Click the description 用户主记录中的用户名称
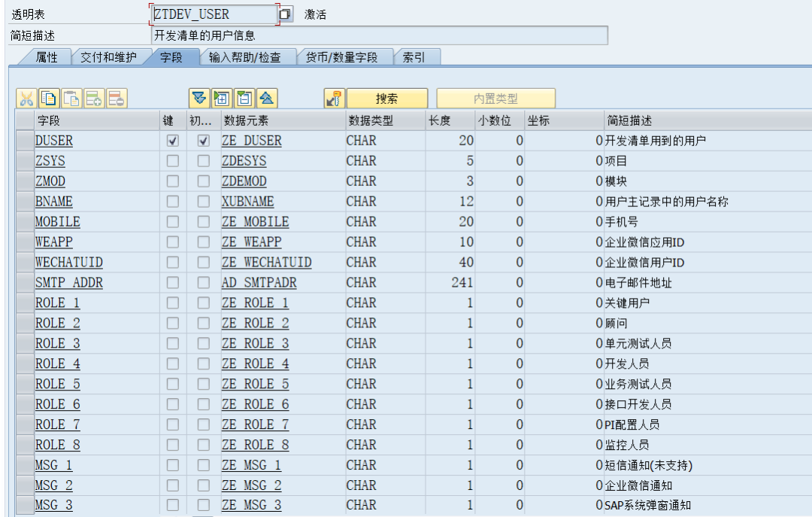Screen dimensions: 812x517 666,201
